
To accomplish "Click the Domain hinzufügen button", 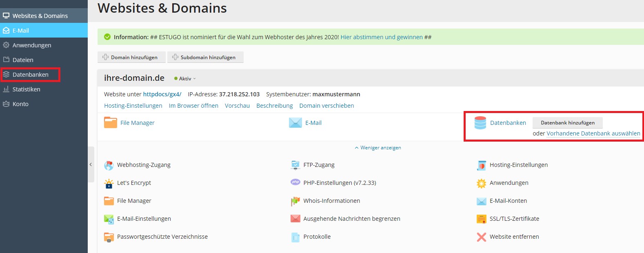I will [x=131, y=58].
